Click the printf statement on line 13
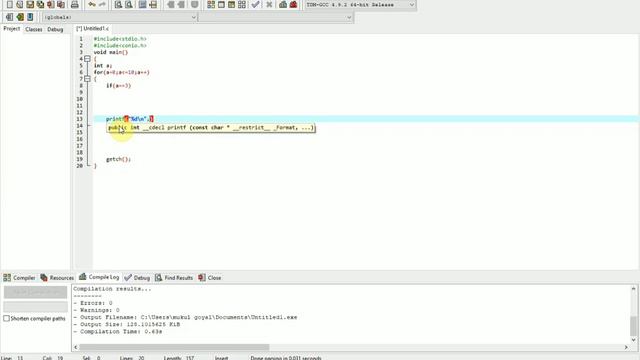The height and width of the screenshot is (360, 640). point(130,119)
